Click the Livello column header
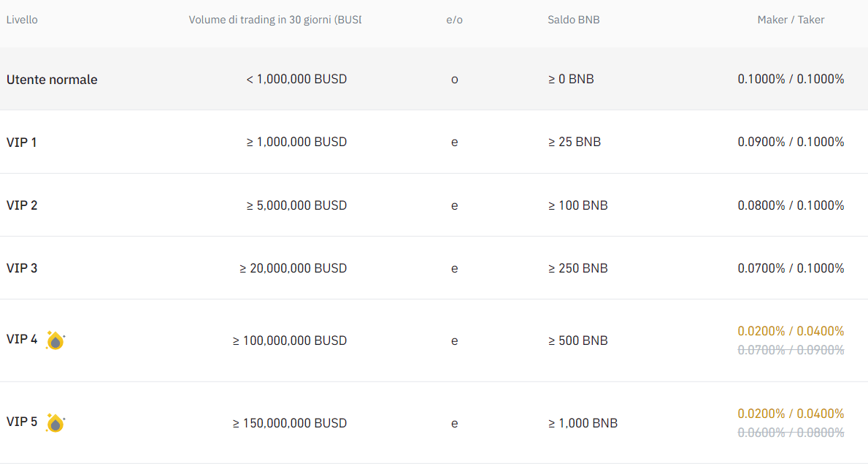Viewport: 868px width, 464px height. [x=22, y=20]
